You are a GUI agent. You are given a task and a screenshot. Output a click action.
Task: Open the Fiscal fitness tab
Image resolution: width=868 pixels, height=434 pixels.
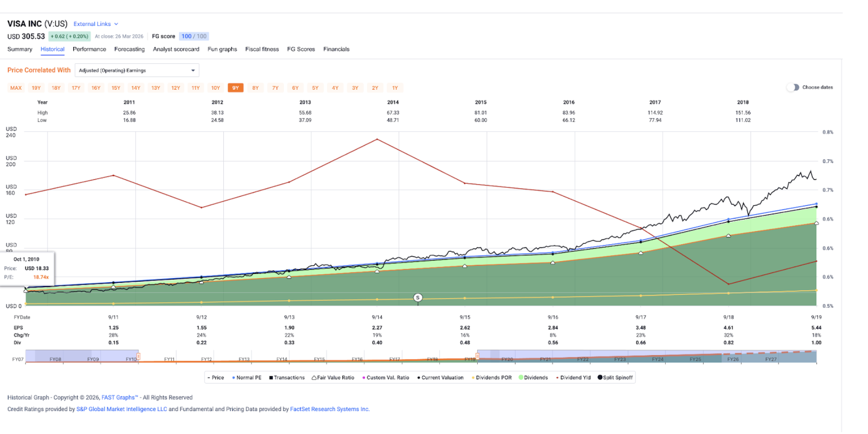coord(262,49)
